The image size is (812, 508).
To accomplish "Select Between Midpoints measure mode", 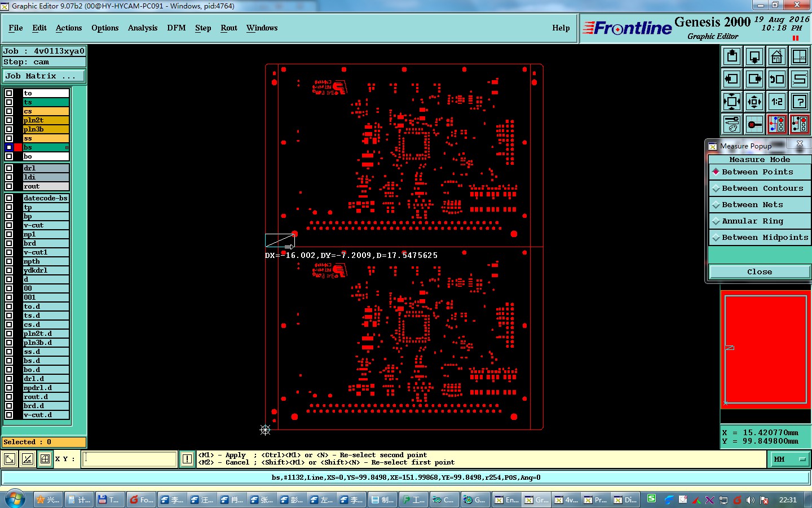I will pyautogui.click(x=760, y=238).
